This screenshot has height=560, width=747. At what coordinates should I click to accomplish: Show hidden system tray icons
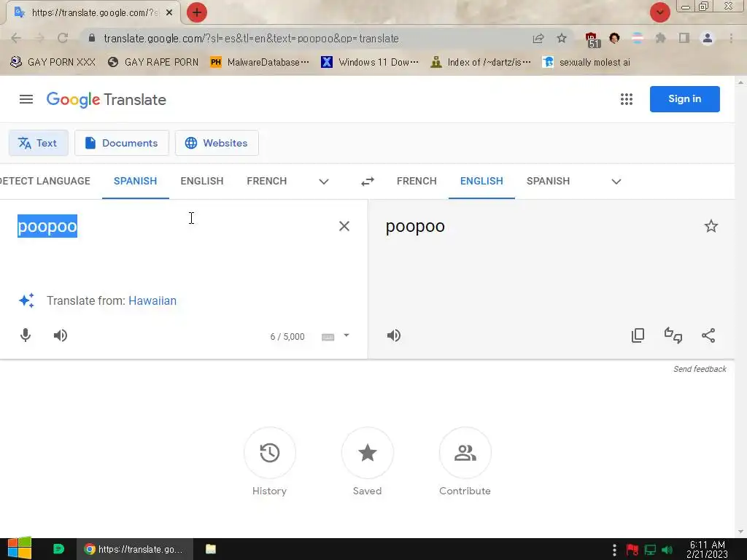click(614, 550)
